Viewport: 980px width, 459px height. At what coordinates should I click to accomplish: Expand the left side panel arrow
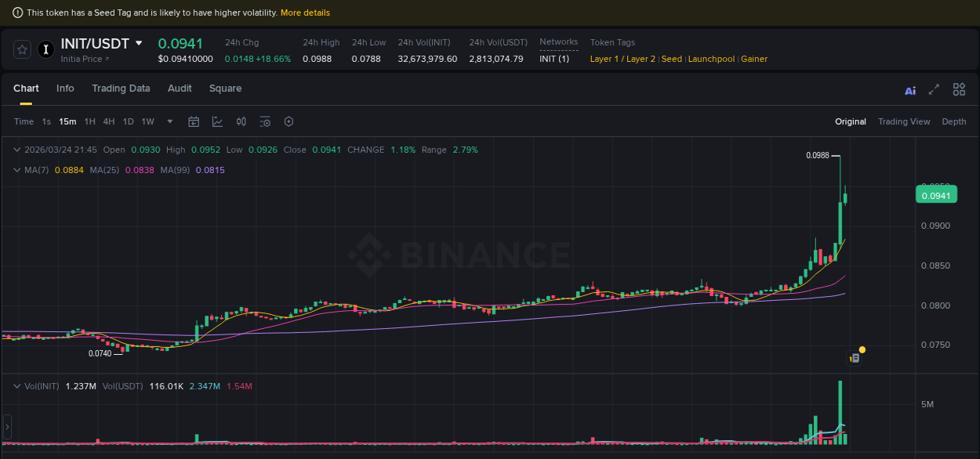(7, 427)
